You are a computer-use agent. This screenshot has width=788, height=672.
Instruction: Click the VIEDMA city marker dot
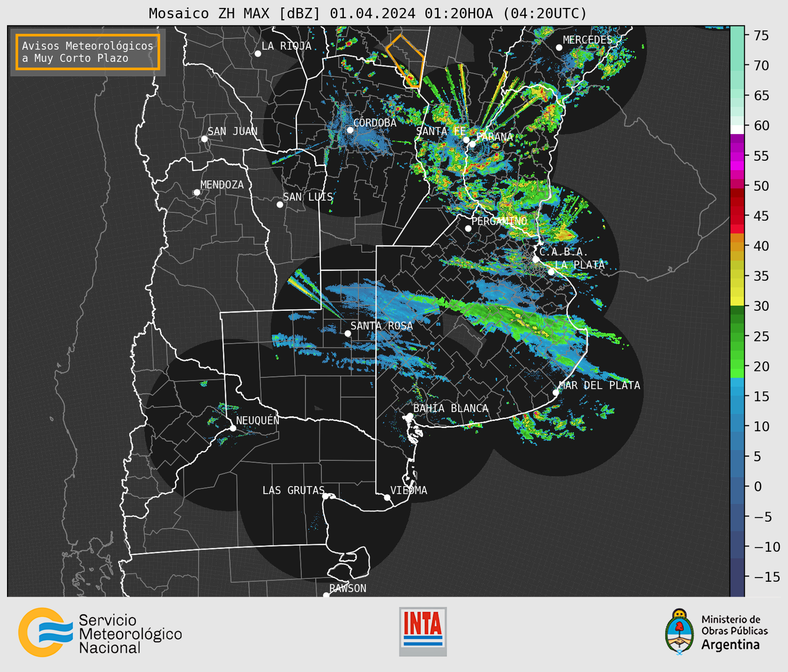(387, 498)
